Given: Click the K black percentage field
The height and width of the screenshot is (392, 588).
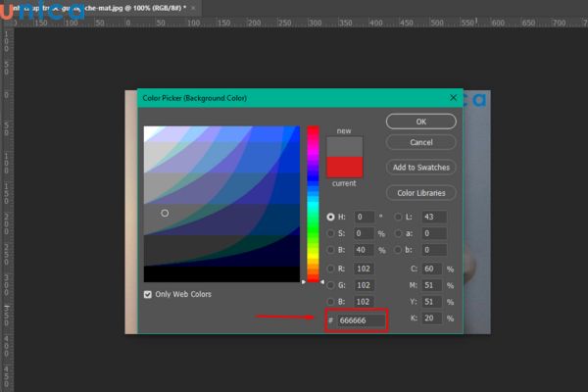Looking at the screenshot, I should pyautogui.click(x=432, y=318).
